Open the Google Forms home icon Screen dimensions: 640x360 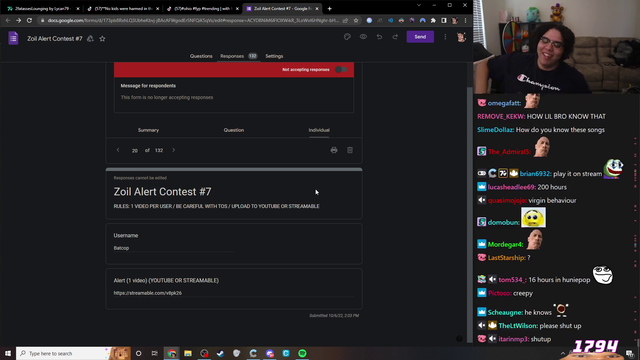[13, 38]
